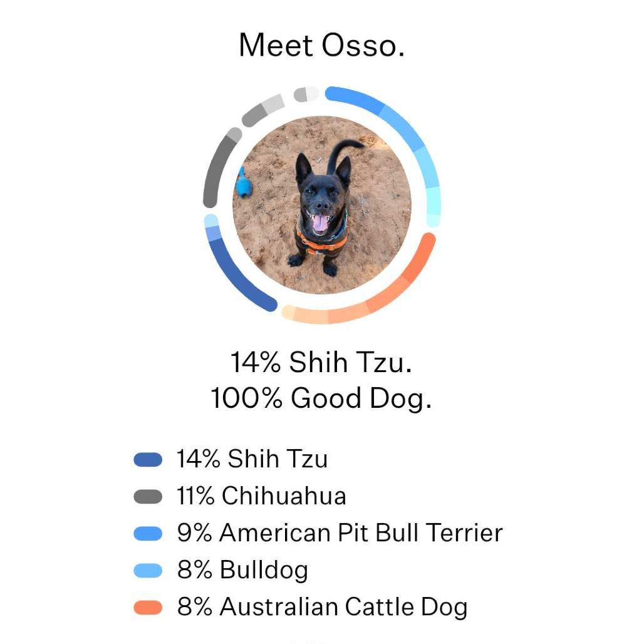
Task: Click the gray Chihuahua legend swatch
Action: point(148,497)
